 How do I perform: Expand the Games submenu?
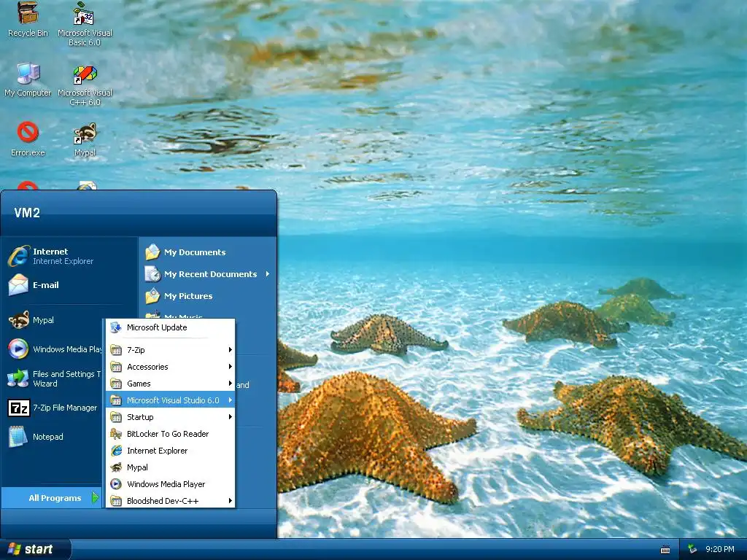point(170,384)
